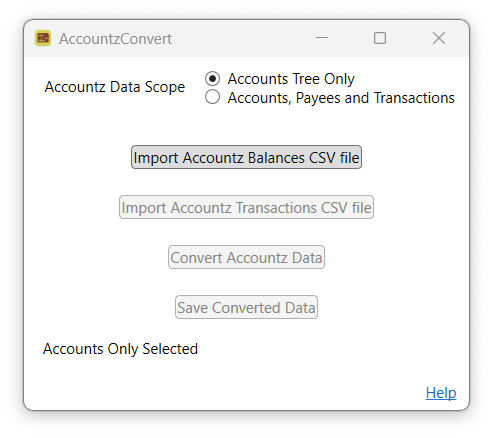493x438 pixels.
Task: Click the word 'Selected' in status line
Action: click(170, 349)
